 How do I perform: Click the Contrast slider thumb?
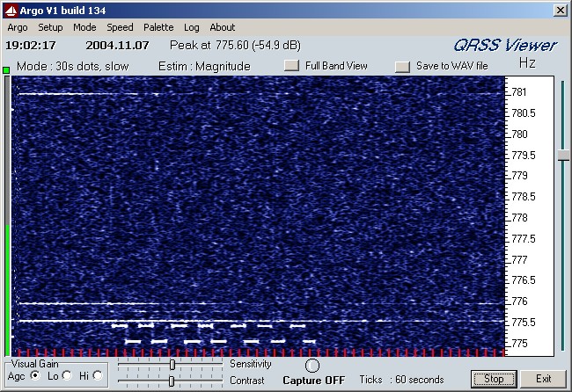pyautogui.click(x=172, y=381)
